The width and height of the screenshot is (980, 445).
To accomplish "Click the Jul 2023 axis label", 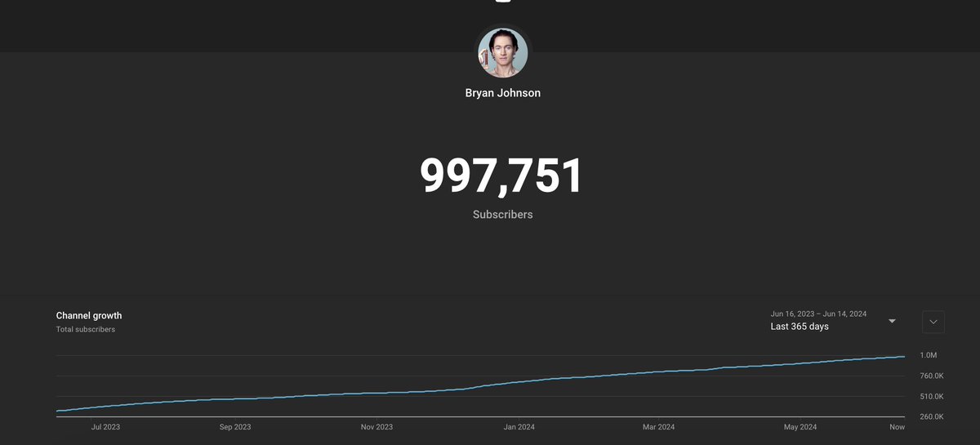I will click(x=105, y=427).
